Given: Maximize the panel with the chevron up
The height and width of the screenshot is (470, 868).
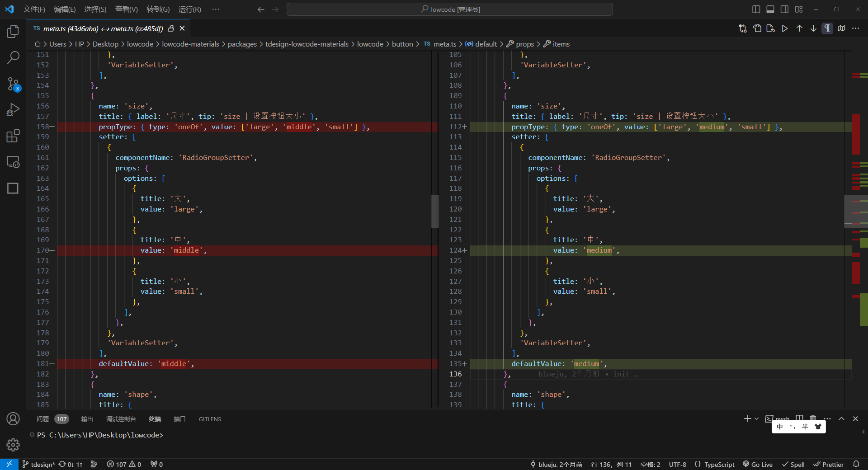Looking at the screenshot, I should [x=841, y=418].
